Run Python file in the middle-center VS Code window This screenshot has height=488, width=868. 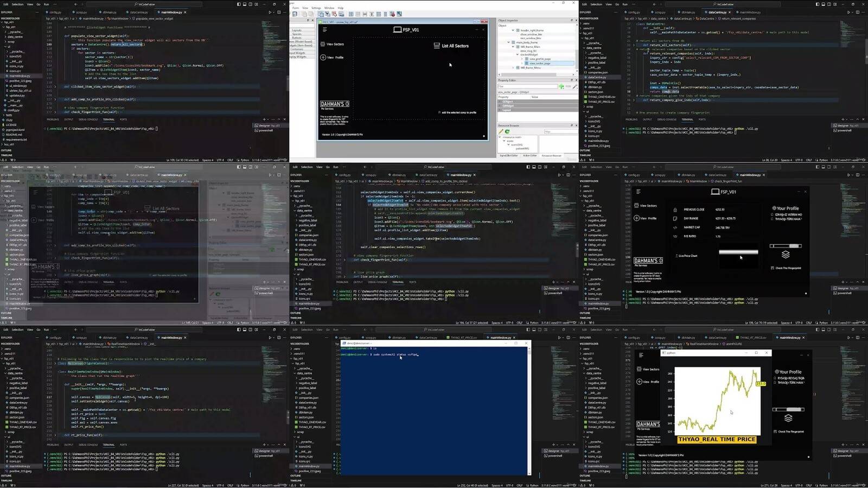coord(559,175)
